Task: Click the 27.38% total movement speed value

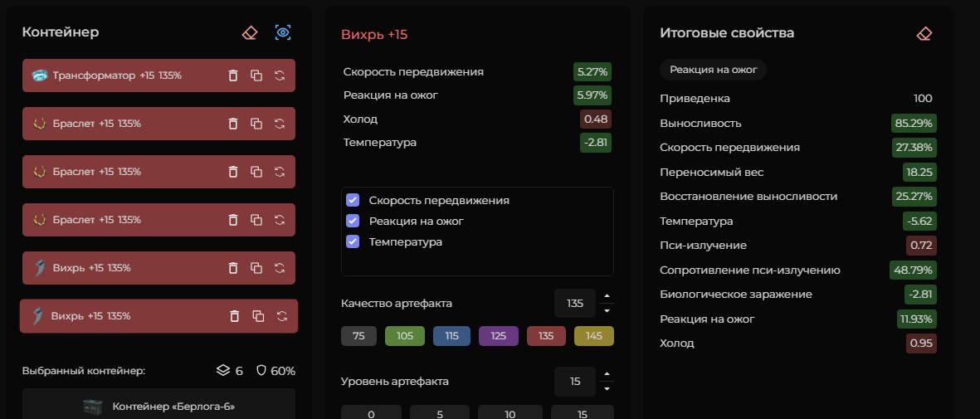Action: pos(914,148)
